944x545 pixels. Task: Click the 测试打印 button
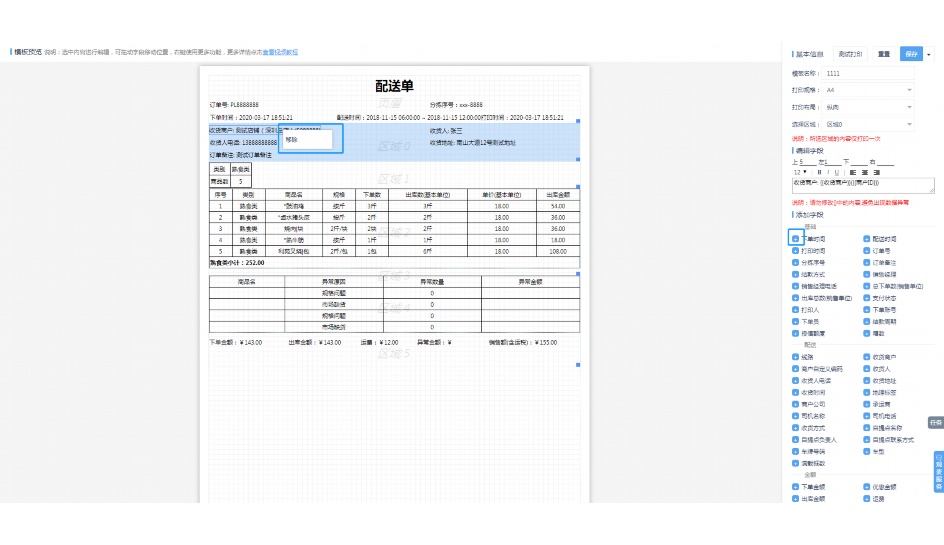pyautogui.click(x=851, y=54)
